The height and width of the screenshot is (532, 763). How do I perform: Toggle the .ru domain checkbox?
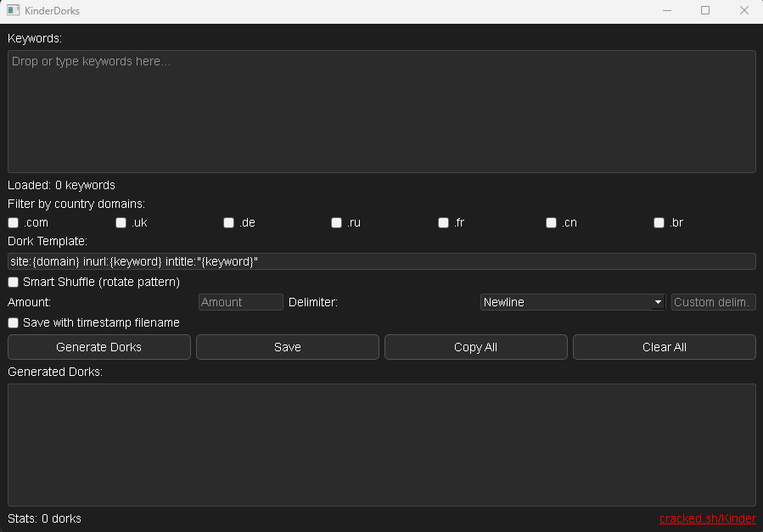337,223
